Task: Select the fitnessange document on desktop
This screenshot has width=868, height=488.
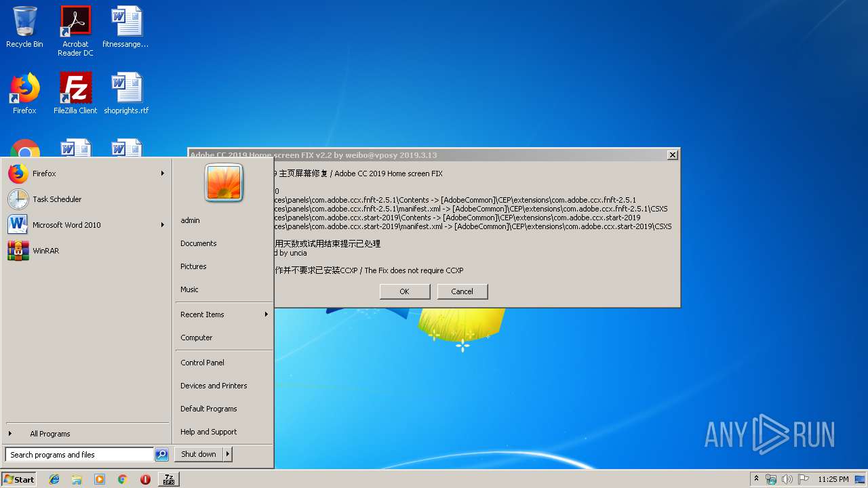Action: (125, 27)
